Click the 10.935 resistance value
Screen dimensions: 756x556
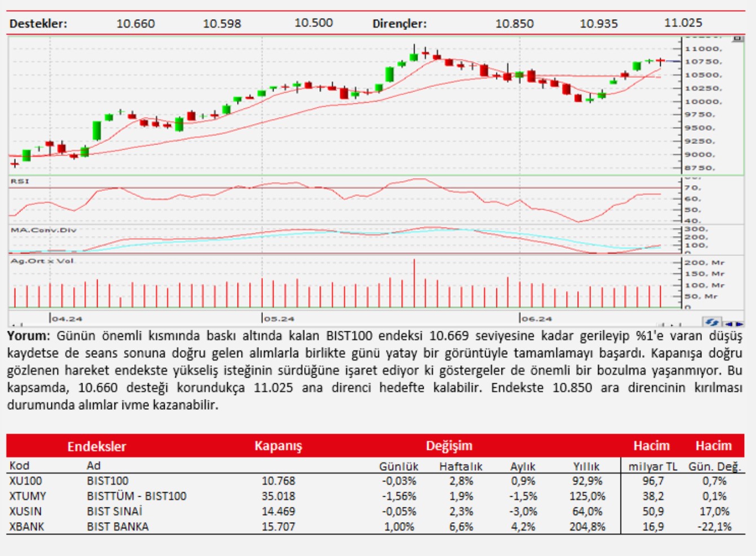(599, 24)
